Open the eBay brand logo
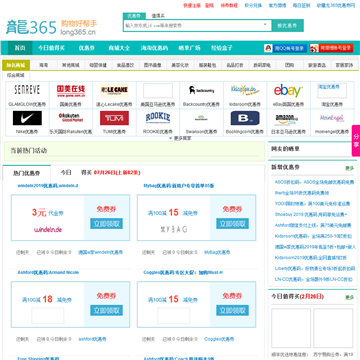 coord(288,91)
